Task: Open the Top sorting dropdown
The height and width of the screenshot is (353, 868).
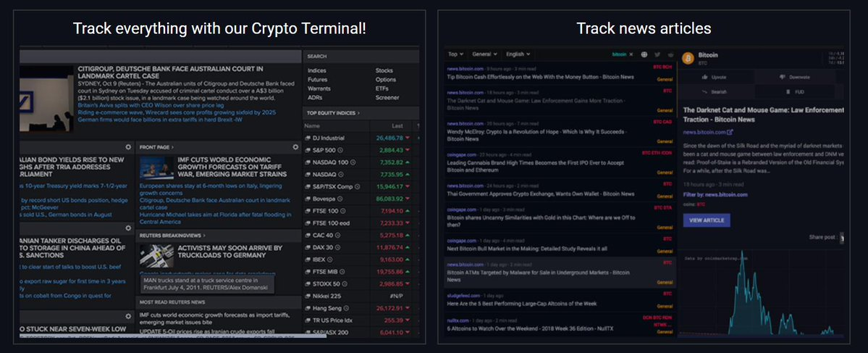Action: click(455, 54)
